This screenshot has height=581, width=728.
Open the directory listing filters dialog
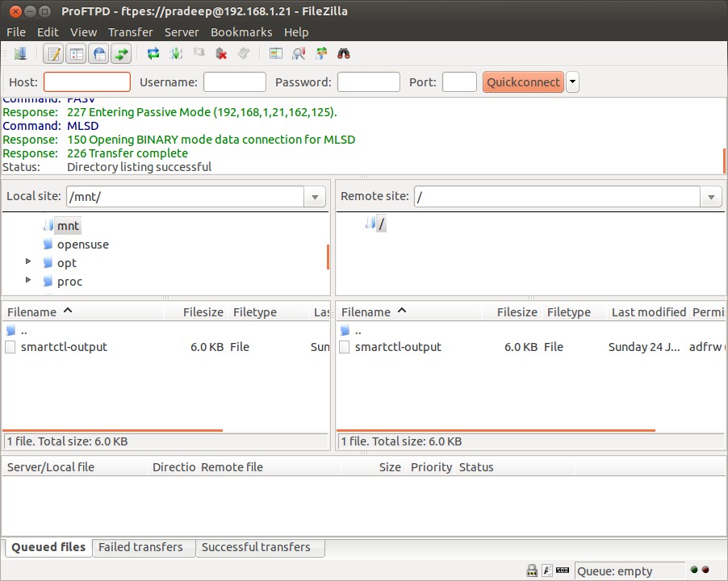(x=276, y=54)
